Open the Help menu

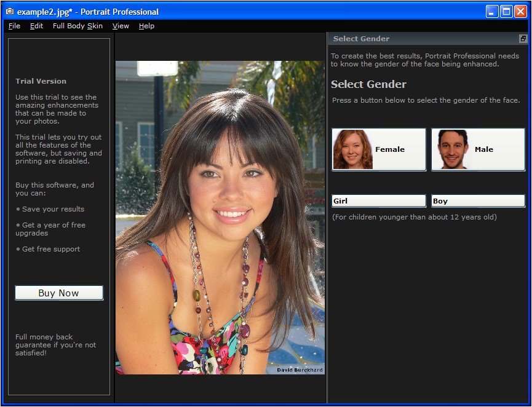tap(146, 26)
